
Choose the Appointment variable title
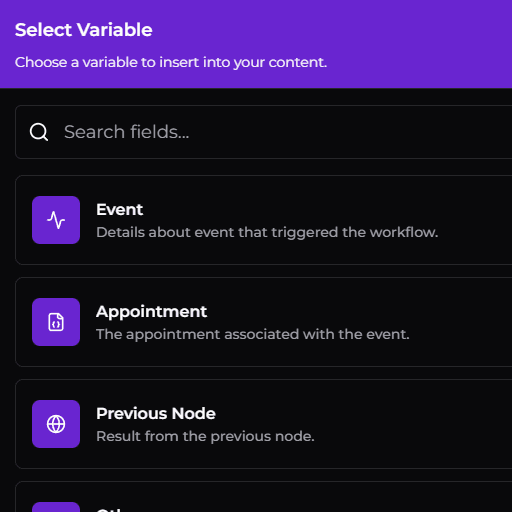click(x=151, y=312)
